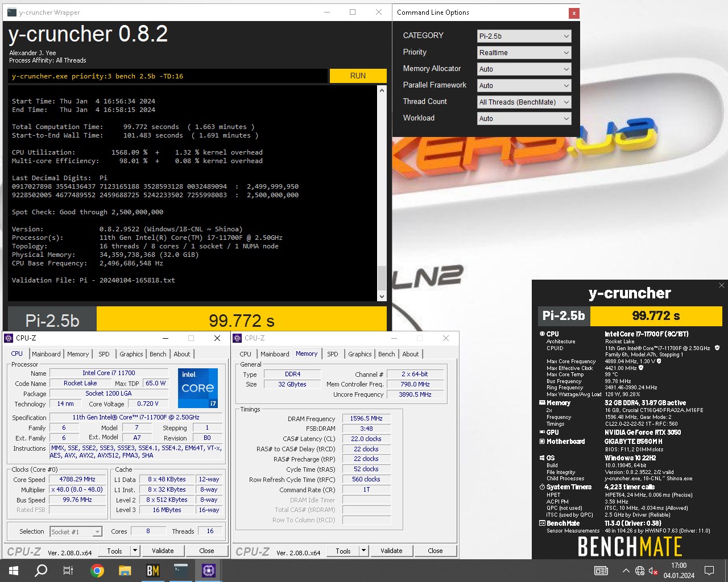Click the console scrollbar down arrow
Screen dimensions: 728x582
tap(382, 296)
